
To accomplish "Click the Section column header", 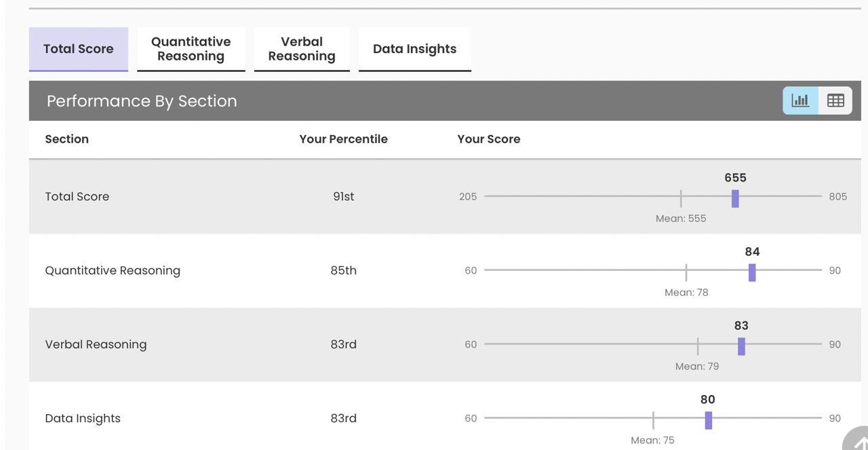I will pos(66,139).
